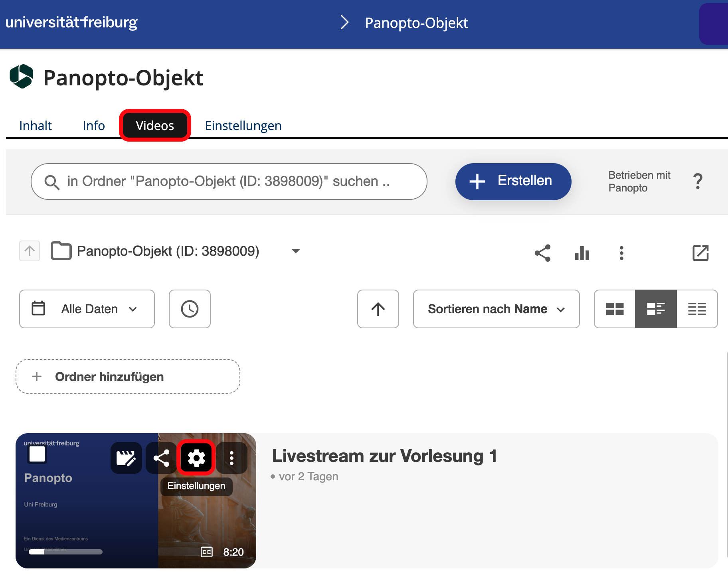Switch to the Inhalt tab
Screen dimensions: 728x580
pyautogui.click(x=36, y=126)
